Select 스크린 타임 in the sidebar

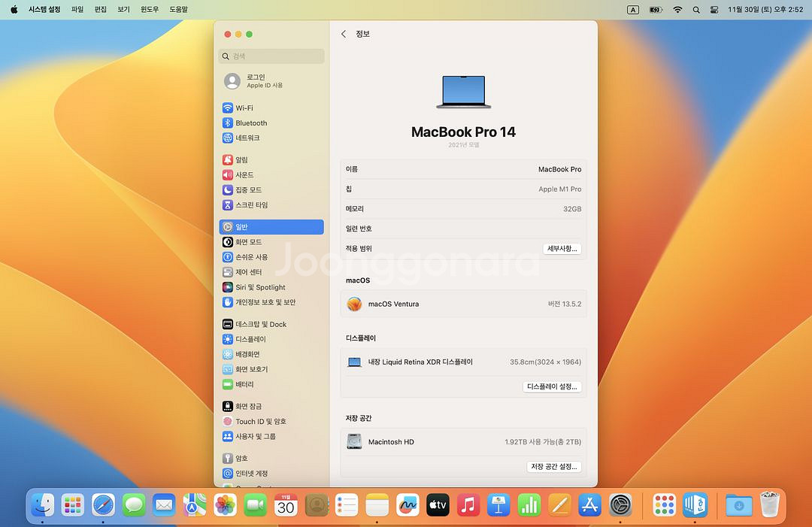pyautogui.click(x=271, y=204)
